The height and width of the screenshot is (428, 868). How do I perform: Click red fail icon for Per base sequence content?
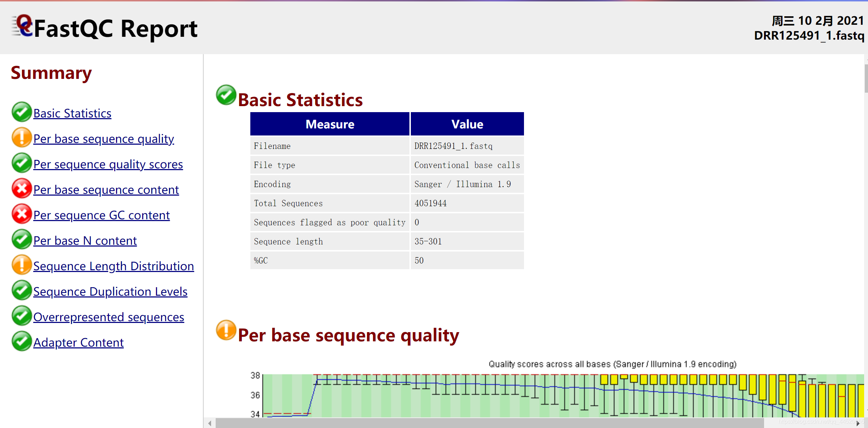coord(22,189)
